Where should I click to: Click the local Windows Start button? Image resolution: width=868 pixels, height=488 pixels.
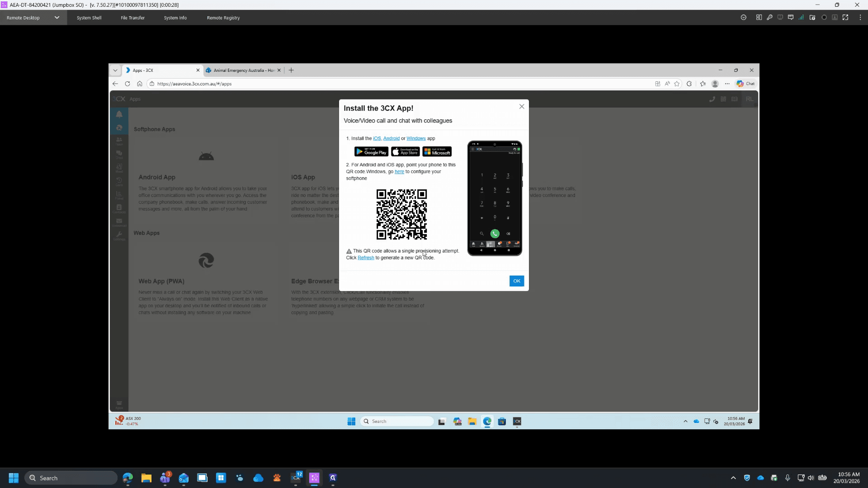pyautogui.click(x=14, y=478)
